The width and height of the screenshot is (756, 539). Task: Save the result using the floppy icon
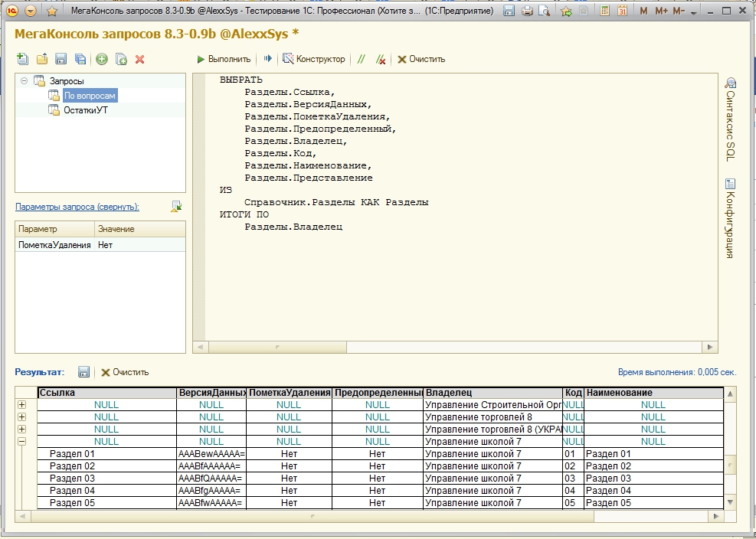tap(84, 371)
